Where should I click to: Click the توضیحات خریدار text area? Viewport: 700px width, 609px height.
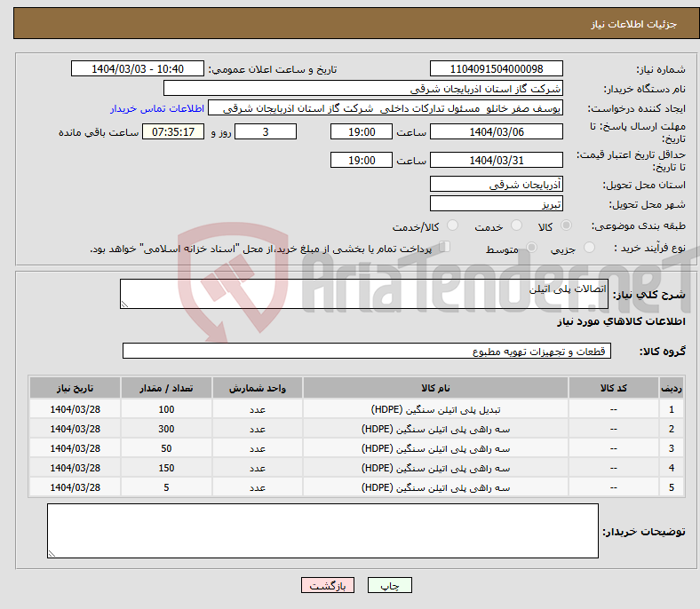coord(322,531)
